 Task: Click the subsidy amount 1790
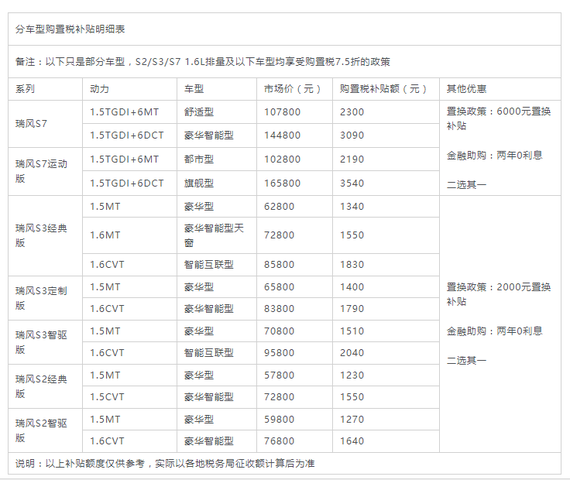coord(352,309)
